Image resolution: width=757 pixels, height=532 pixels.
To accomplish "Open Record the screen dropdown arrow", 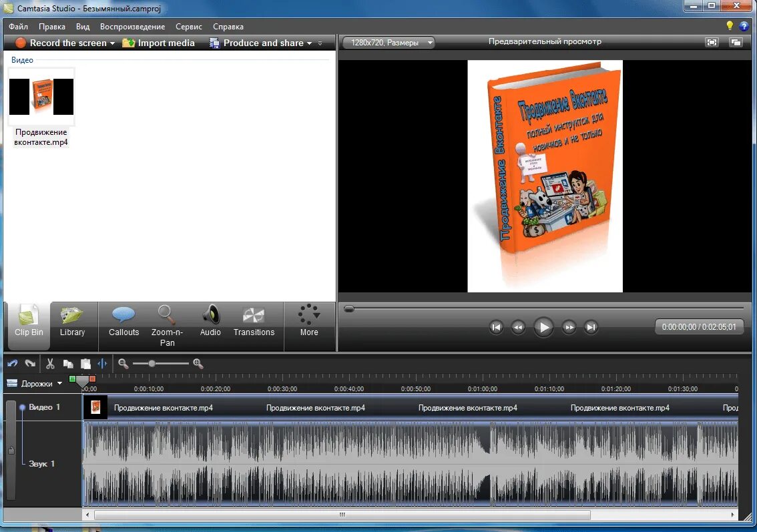I will 113,43.
